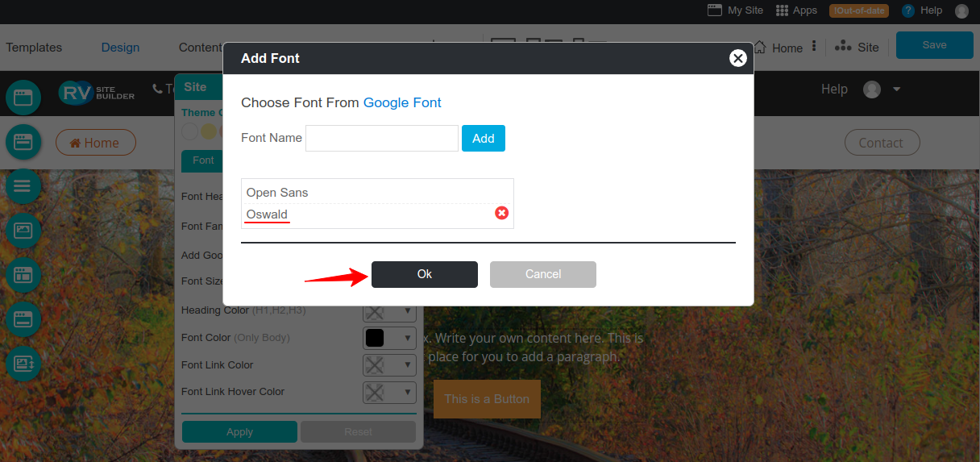Viewport: 980px width, 462px height.
Task: Open the Apps grid menu
Action: tap(796, 10)
